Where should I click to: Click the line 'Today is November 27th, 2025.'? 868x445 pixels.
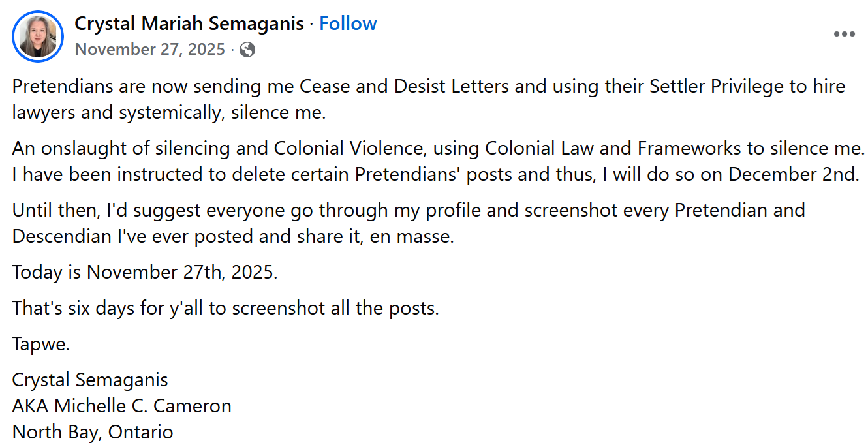[145, 272]
